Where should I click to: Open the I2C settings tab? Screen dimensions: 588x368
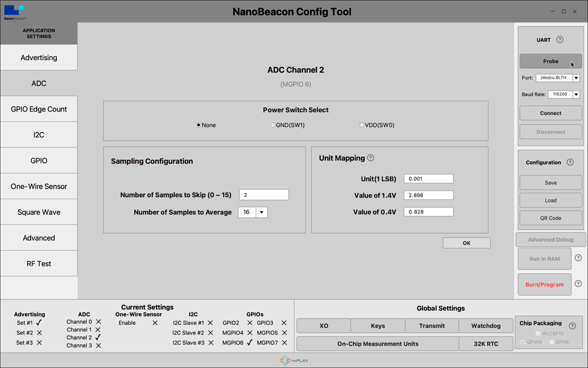[39, 135]
